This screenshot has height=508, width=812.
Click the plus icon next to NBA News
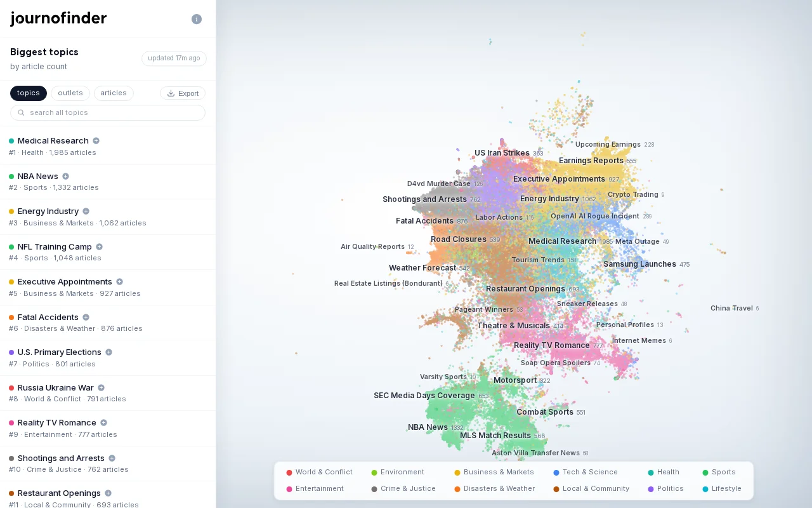[65, 177]
